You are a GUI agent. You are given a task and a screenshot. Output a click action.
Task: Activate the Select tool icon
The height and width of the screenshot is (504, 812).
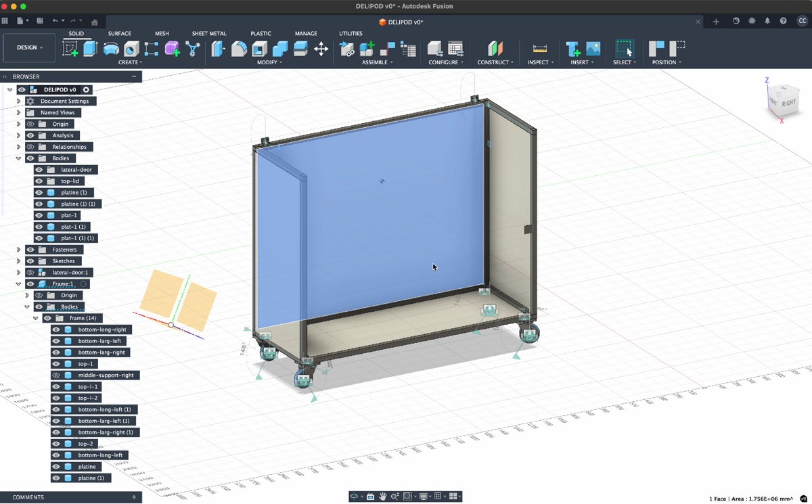pos(624,48)
